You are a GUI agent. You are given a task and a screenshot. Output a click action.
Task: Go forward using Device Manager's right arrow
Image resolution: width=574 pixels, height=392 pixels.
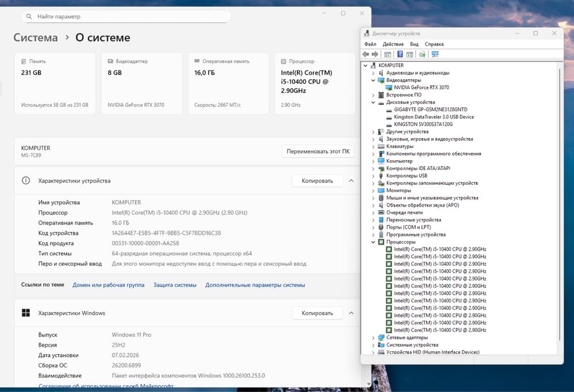point(375,54)
